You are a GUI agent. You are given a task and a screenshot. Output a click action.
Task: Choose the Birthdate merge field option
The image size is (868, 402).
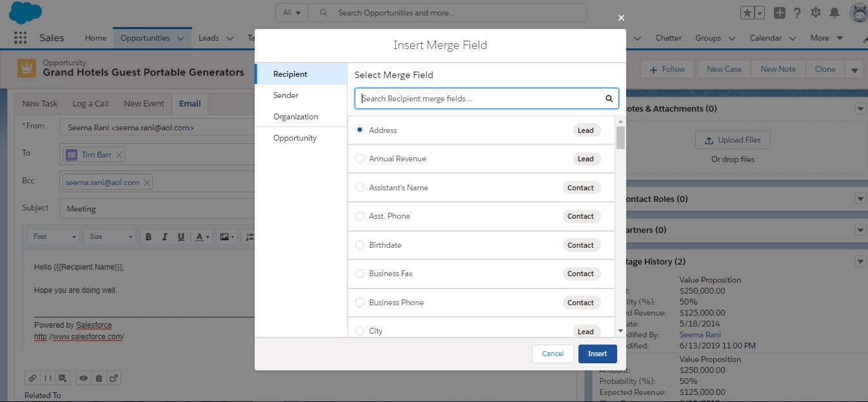(359, 245)
